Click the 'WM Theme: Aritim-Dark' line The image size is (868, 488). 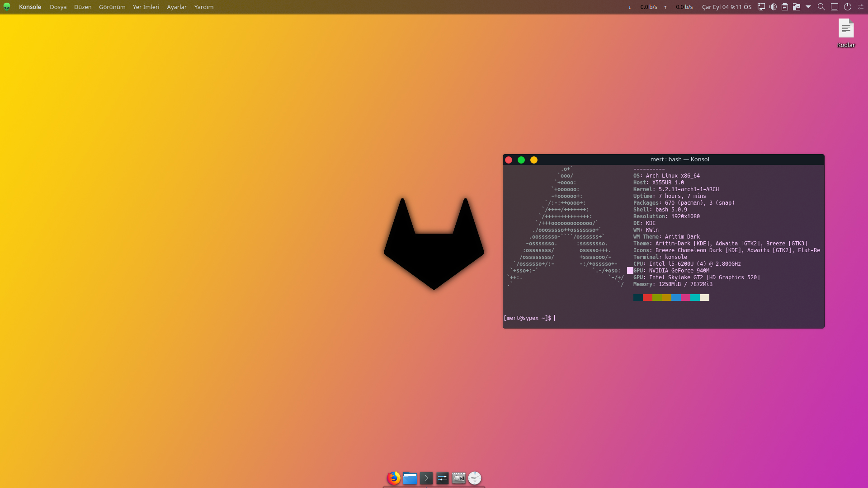[x=666, y=237]
